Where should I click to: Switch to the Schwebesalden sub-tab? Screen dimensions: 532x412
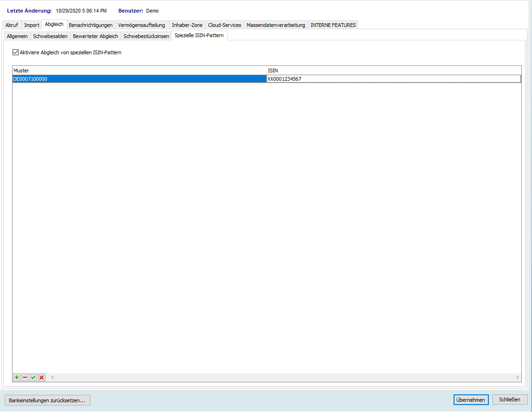click(x=50, y=36)
